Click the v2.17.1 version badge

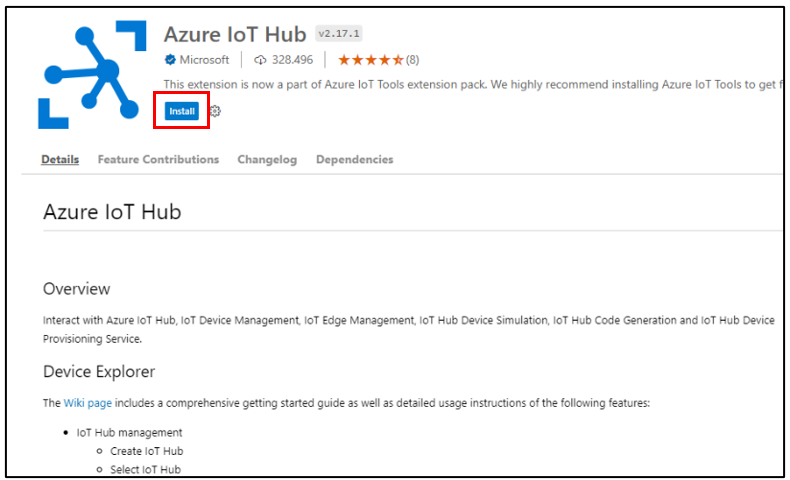click(339, 34)
